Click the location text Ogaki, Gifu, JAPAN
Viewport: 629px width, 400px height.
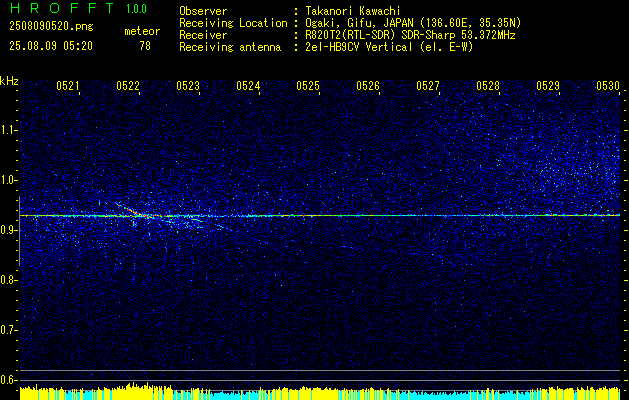tap(358, 23)
